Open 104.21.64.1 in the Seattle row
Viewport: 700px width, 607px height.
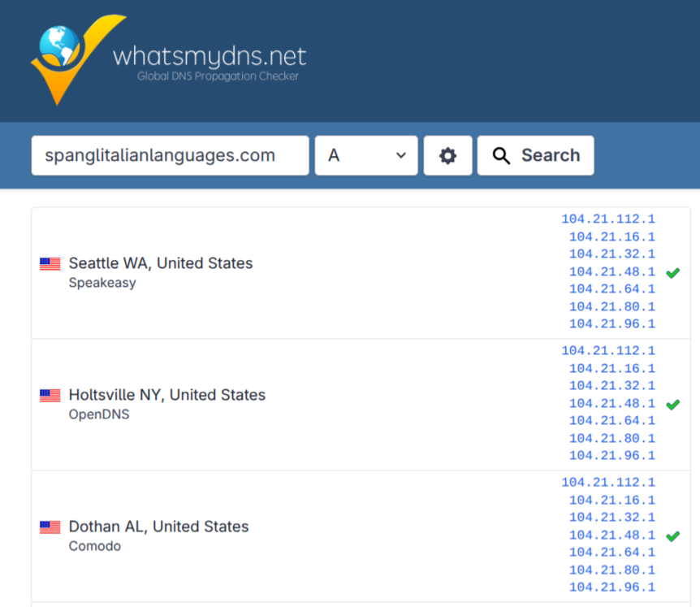[x=612, y=289]
